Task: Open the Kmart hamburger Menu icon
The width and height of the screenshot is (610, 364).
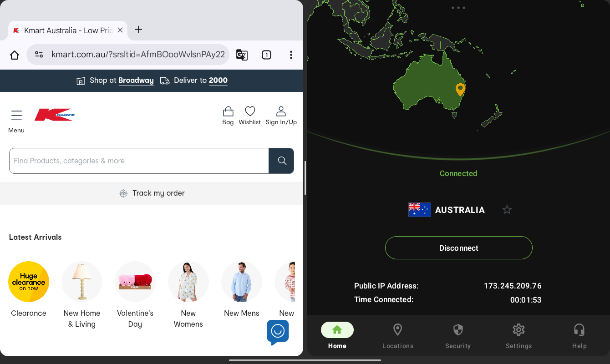Action: (16, 116)
